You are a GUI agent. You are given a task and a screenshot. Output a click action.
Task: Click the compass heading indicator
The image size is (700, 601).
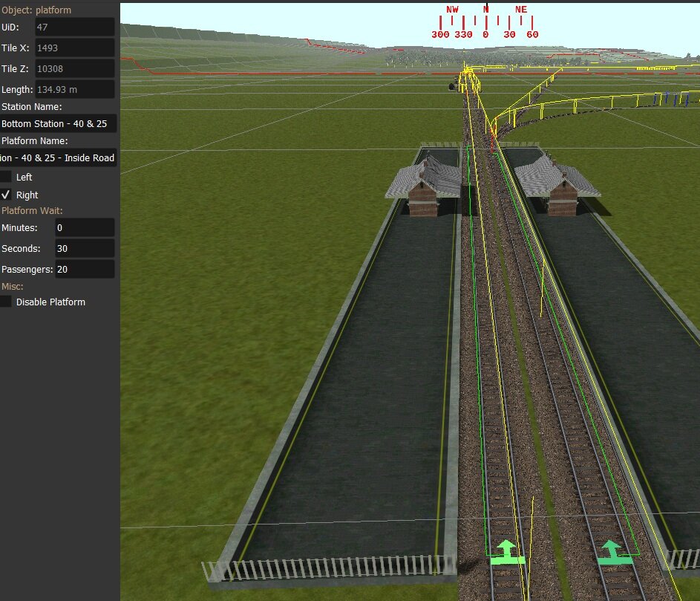click(485, 22)
